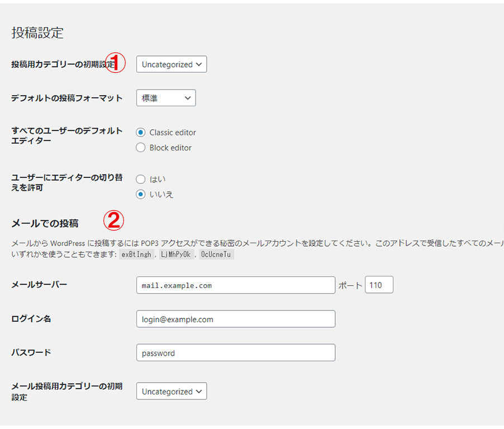Choose はい for editor switching permission
This screenshot has width=504, height=429.
tap(141, 179)
